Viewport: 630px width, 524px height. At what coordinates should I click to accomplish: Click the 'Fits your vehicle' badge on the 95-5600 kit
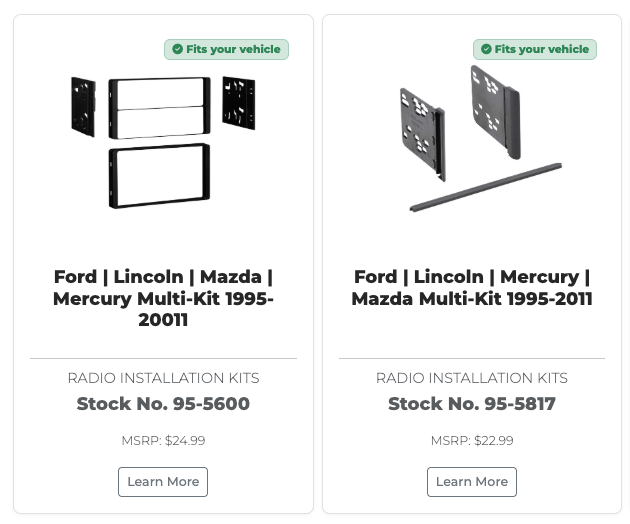click(226, 49)
